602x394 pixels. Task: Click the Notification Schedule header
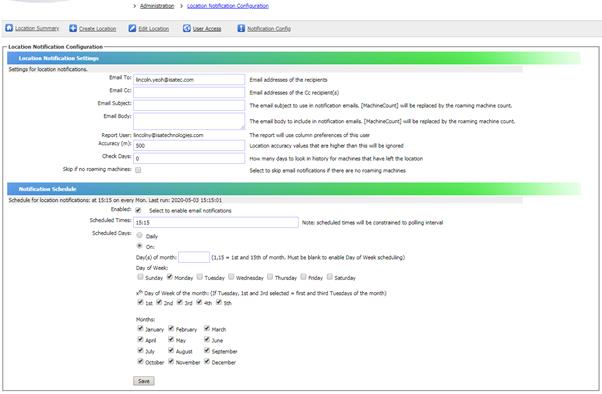coord(294,189)
